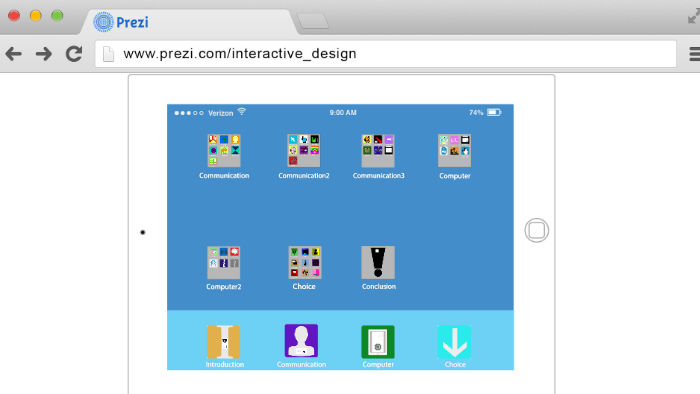Go back in the browser
Screen dimensions: 700x394
(14, 54)
